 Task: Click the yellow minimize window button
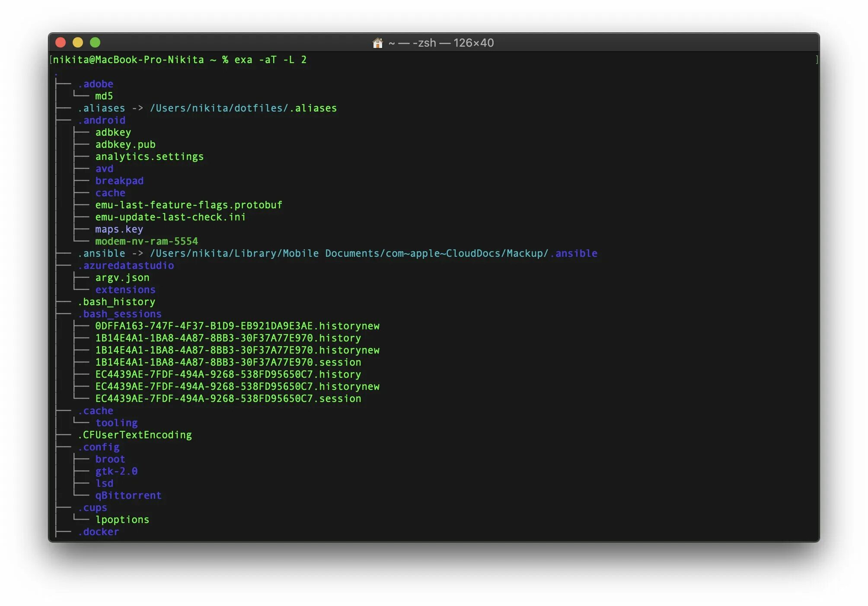78,42
